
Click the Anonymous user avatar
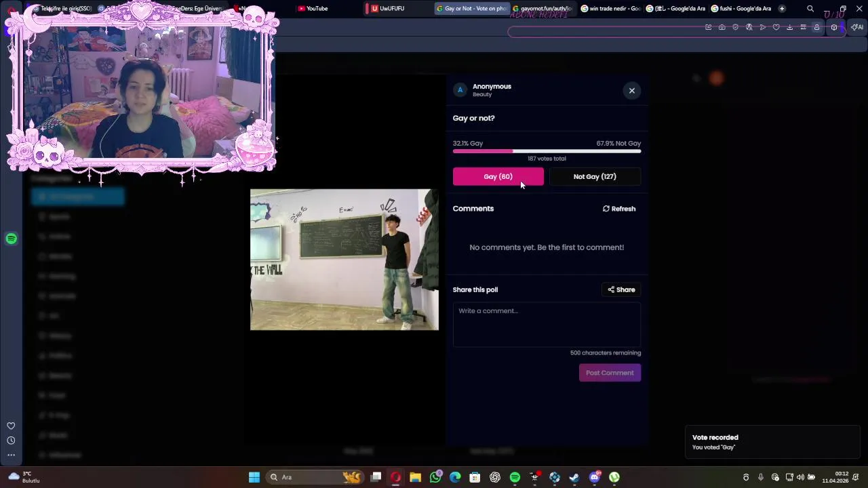[x=460, y=89]
